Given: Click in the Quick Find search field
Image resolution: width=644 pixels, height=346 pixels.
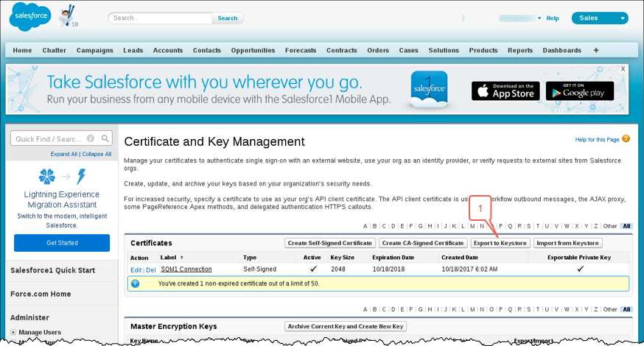Looking at the screenshot, I should [x=48, y=138].
